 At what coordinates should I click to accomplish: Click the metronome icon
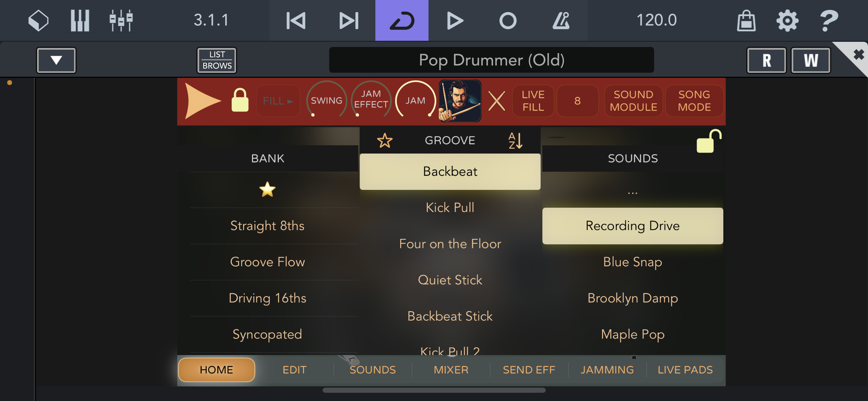561,21
